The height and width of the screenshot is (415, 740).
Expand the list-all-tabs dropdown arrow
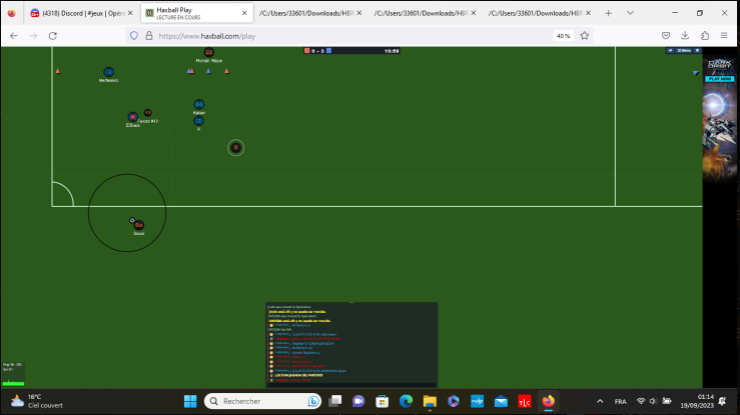pos(634,13)
